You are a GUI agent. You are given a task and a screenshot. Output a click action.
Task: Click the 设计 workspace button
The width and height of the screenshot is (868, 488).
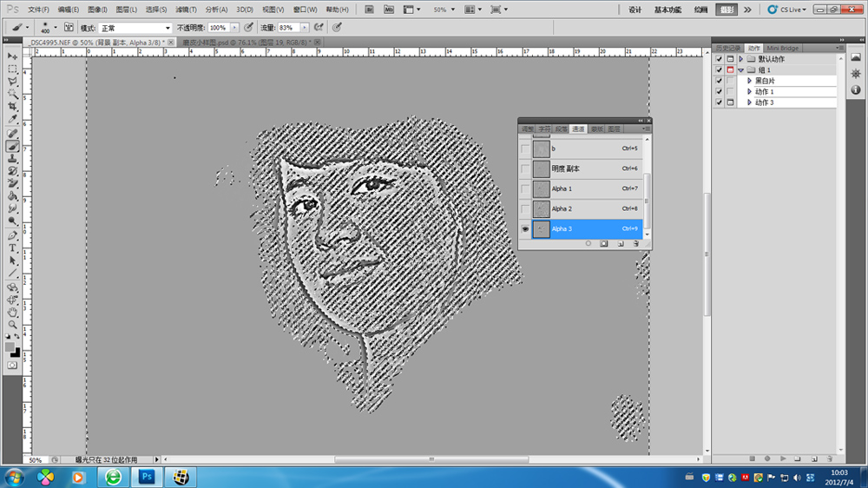(x=635, y=10)
